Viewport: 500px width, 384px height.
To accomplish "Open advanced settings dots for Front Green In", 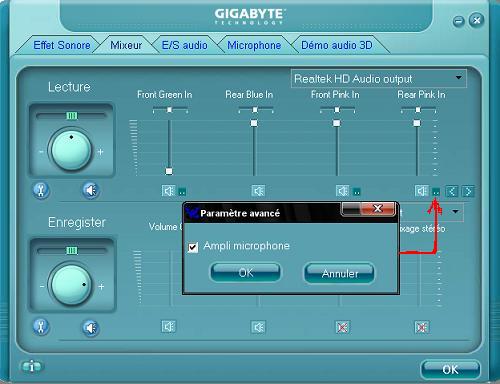I will (x=182, y=192).
